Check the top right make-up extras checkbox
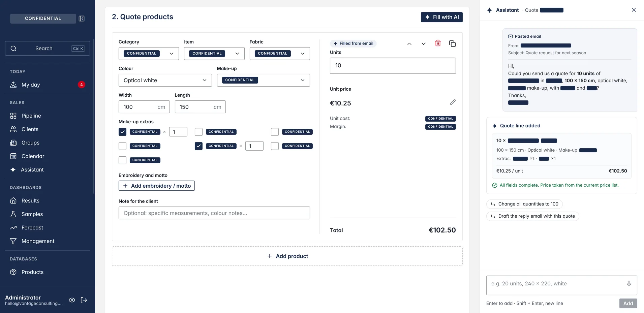Screen dimensions: 644x313 pyautogui.click(x=275, y=132)
